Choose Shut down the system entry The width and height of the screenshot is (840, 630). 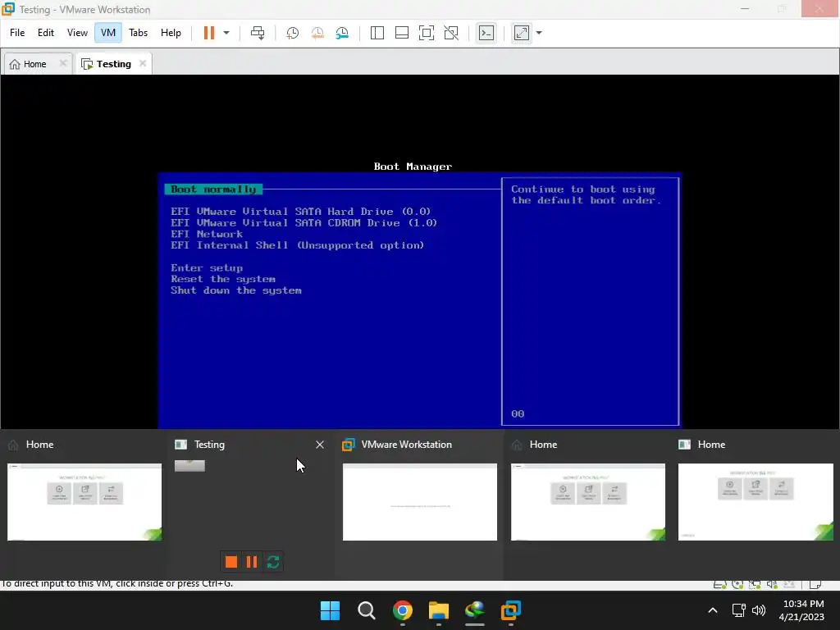[x=236, y=290]
